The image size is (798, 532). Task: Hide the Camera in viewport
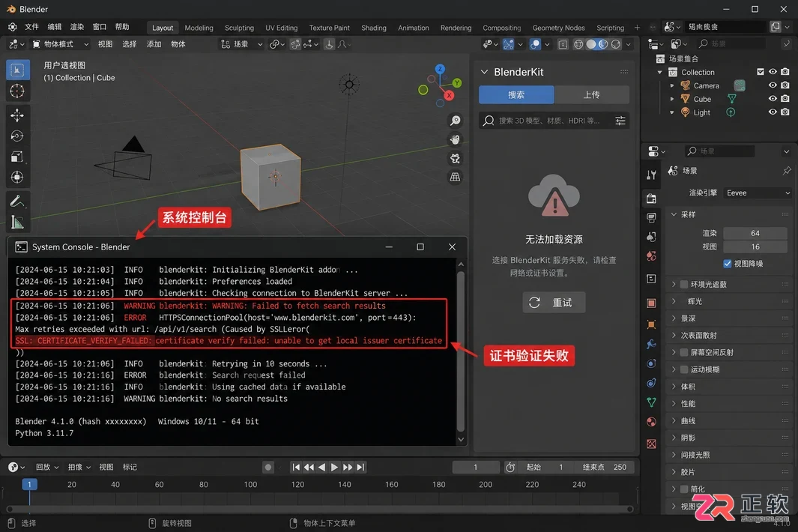(773, 85)
